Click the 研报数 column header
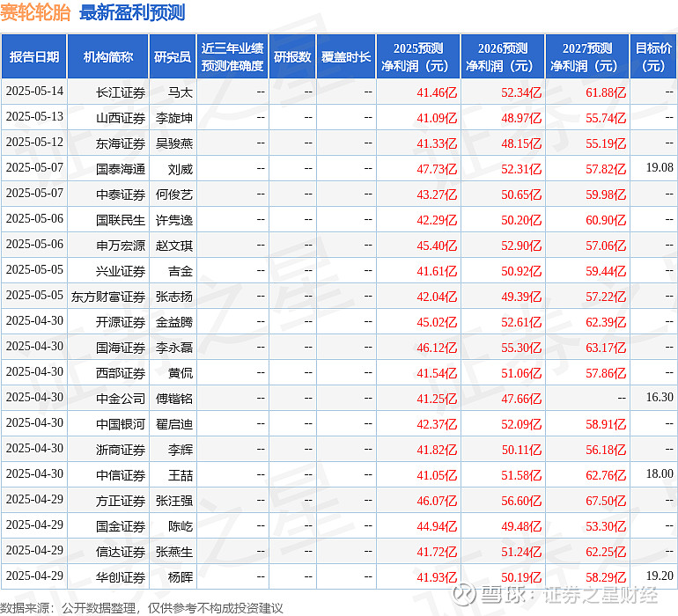The width and height of the screenshot is (678, 616). pyautogui.click(x=292, y=56)
